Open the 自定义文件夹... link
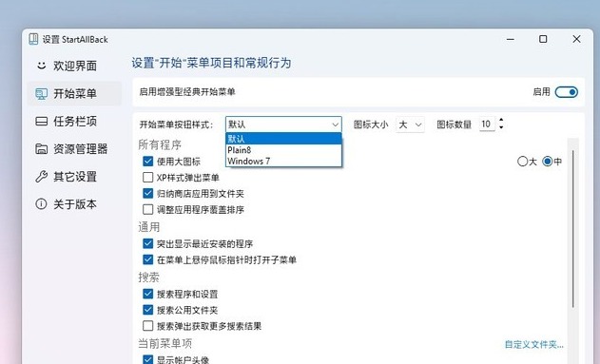600x364 pixels. tap(533, 344)
